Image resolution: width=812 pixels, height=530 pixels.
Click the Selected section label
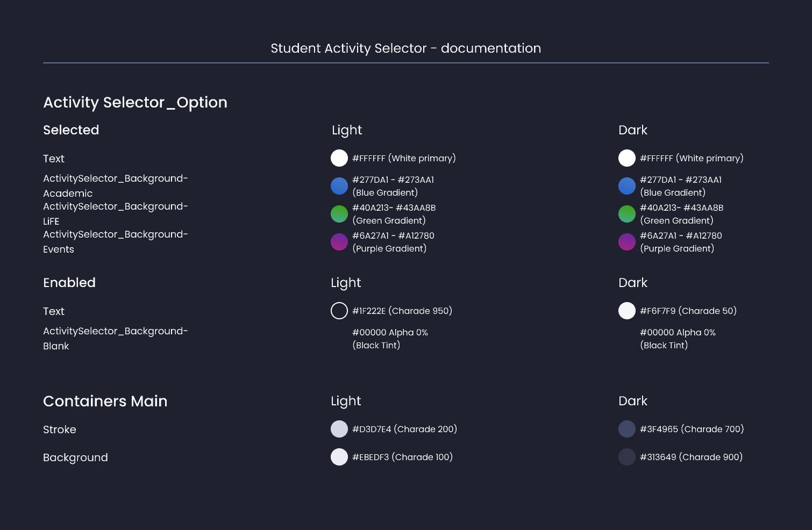[71, 130]
